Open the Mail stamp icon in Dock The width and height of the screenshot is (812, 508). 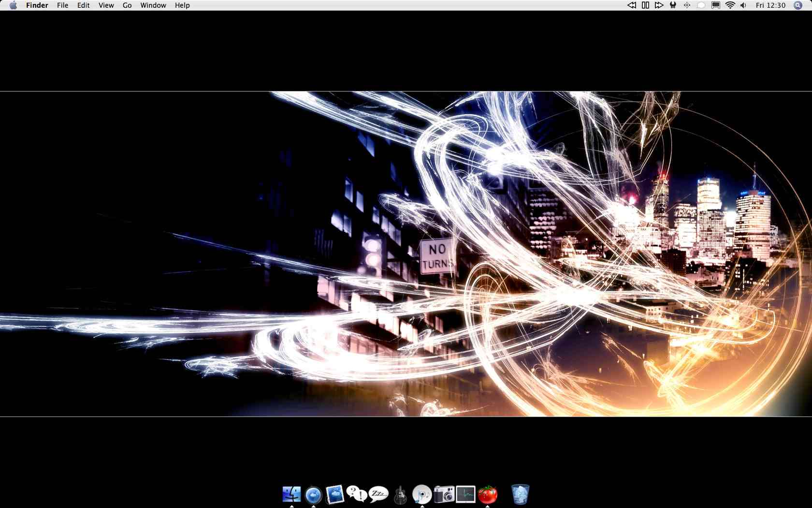[335, 494]
